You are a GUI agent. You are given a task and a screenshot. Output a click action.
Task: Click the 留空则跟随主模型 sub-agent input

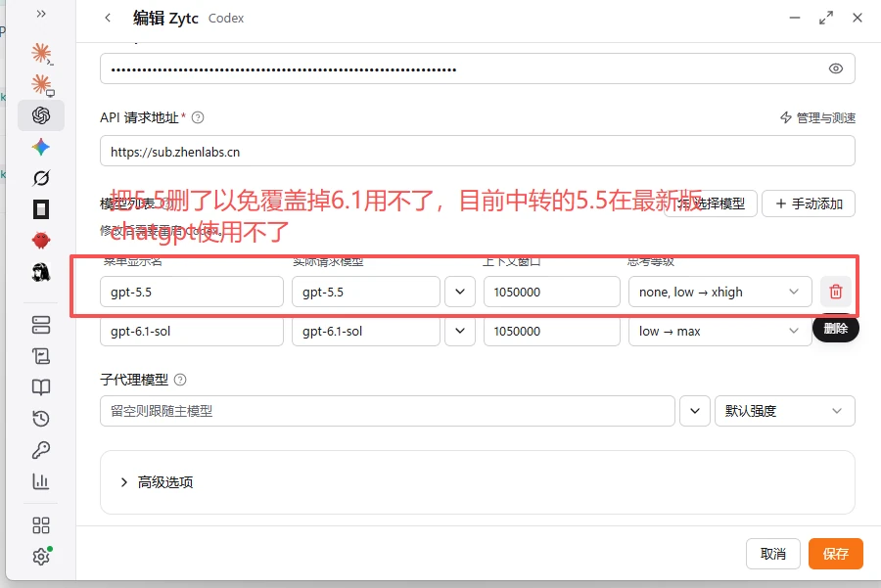tap(388, 411)
